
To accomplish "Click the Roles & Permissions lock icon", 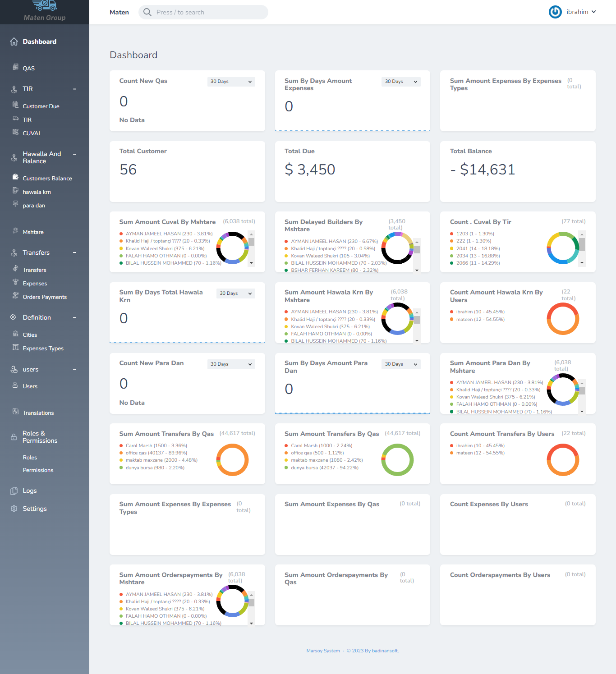I will 14,437.
